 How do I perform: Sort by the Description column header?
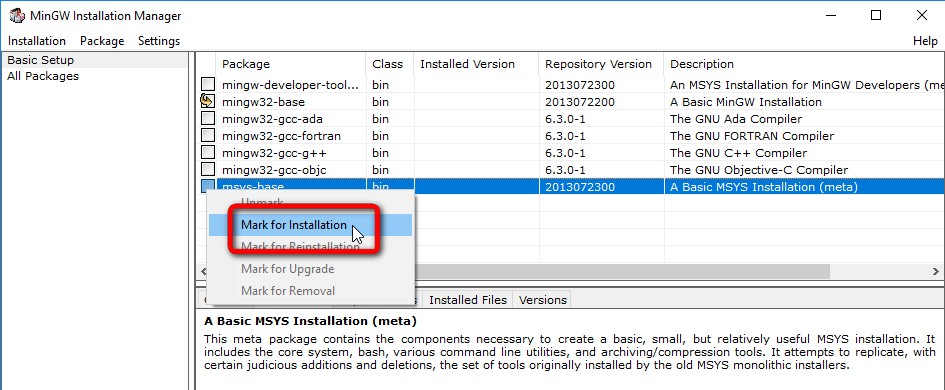[804, 64]
